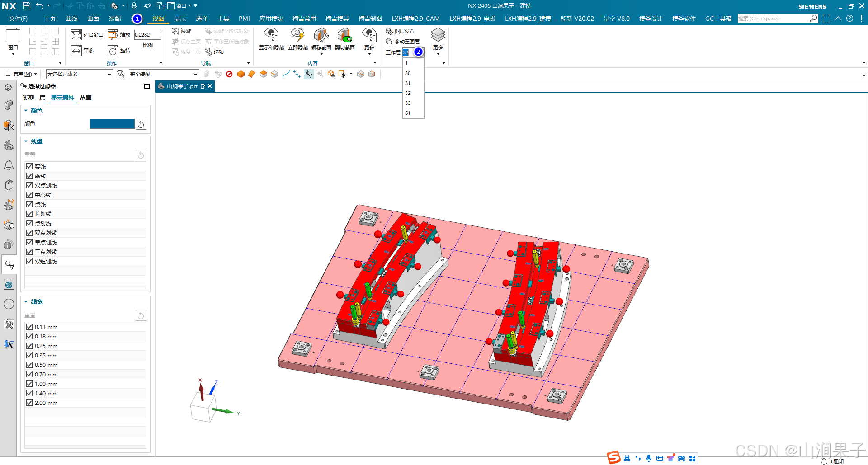
Task: Toggle the 三点划线 checkbox
Action: coord(29,252)
